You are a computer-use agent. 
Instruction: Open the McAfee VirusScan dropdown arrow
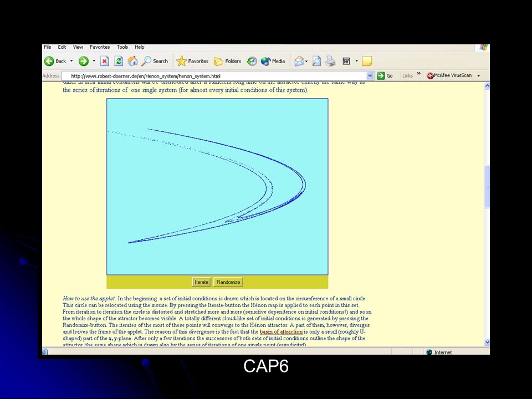pyautogui.click(x=479, y=76)
